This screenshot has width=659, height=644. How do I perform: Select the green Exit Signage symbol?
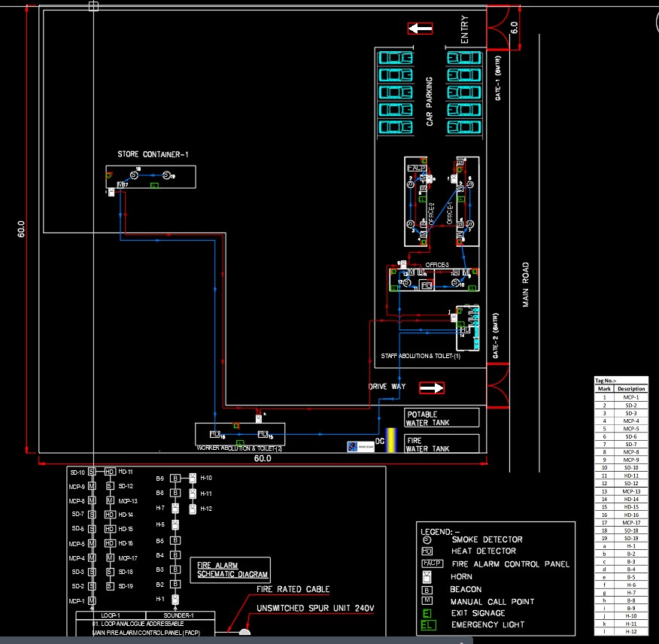click(426, 612)
